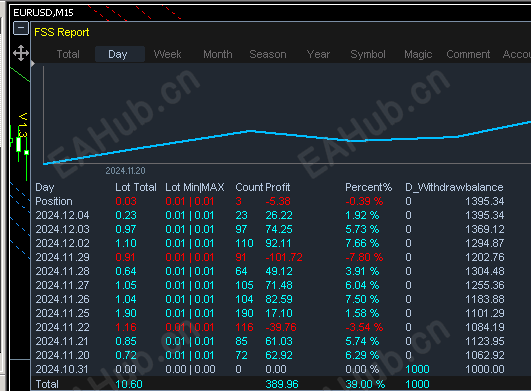Open the Year tab
The image size is (531, 391).
point(318,54)
